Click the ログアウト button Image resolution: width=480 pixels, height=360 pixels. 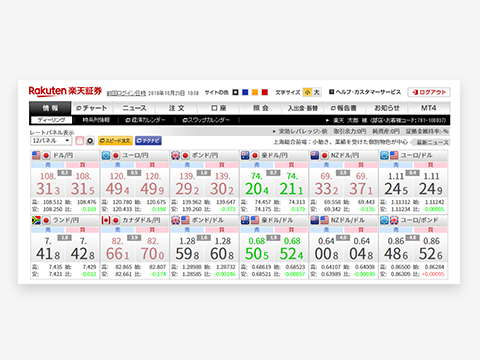[429, 92]
